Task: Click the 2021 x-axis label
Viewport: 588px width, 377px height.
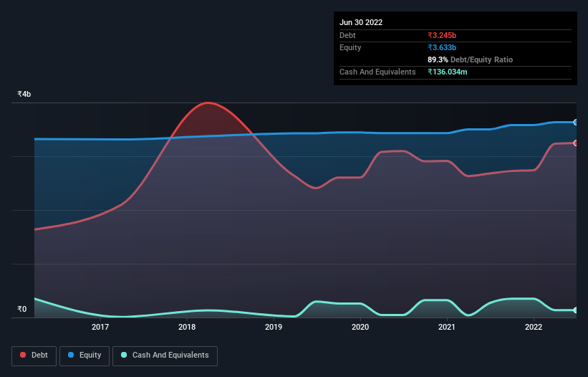Action: (447, 327)
